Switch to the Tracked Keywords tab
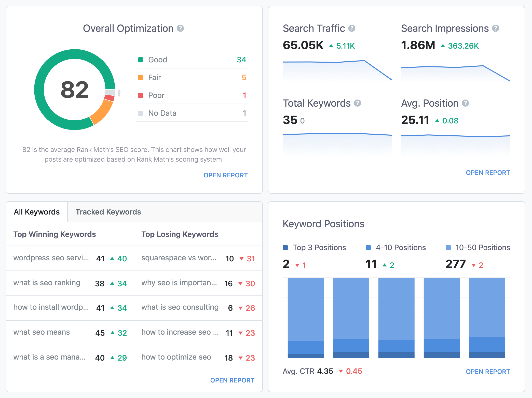 (x=108, y=212)
